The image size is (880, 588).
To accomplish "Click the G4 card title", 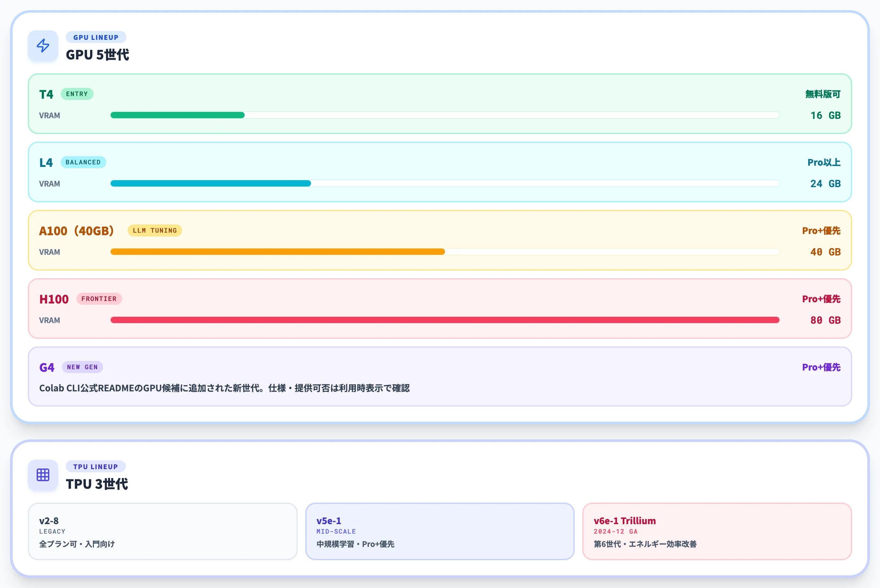I will 47,367.
